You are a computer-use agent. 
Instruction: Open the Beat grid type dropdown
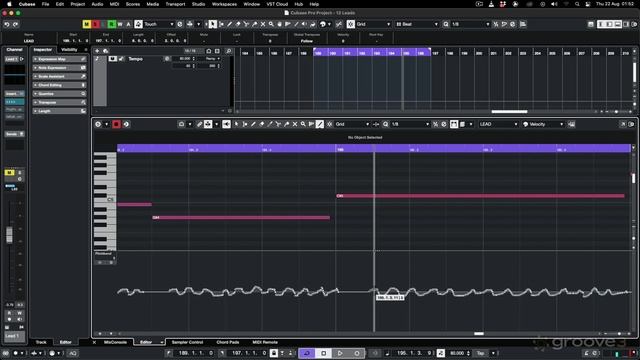pos(417,24)
